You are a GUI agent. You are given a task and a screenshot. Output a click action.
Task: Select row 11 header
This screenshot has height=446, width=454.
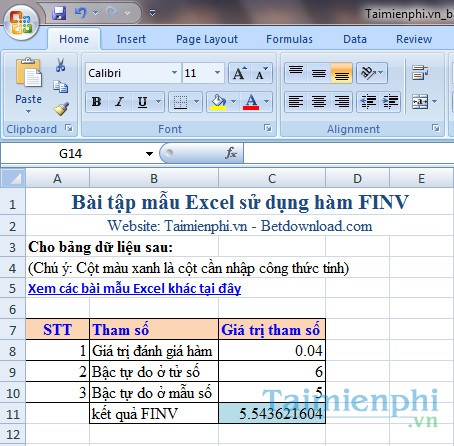point(13,414)
